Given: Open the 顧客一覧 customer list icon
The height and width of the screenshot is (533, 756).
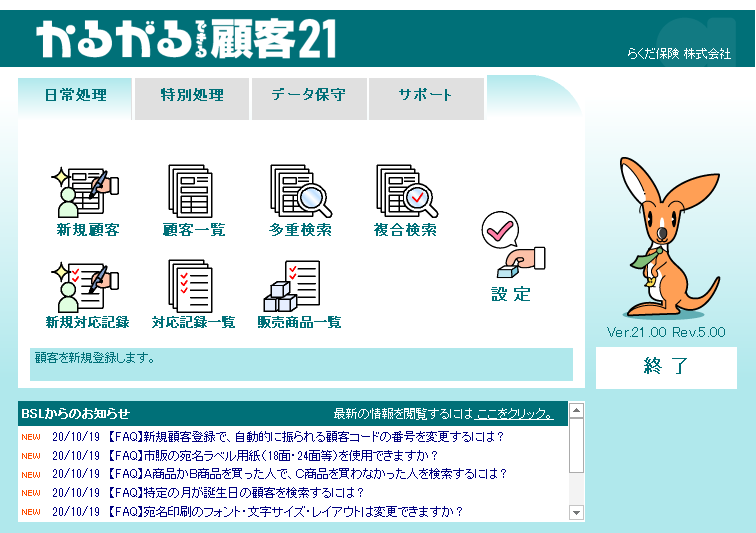Looking at the screenshot, I should [193, 201].
